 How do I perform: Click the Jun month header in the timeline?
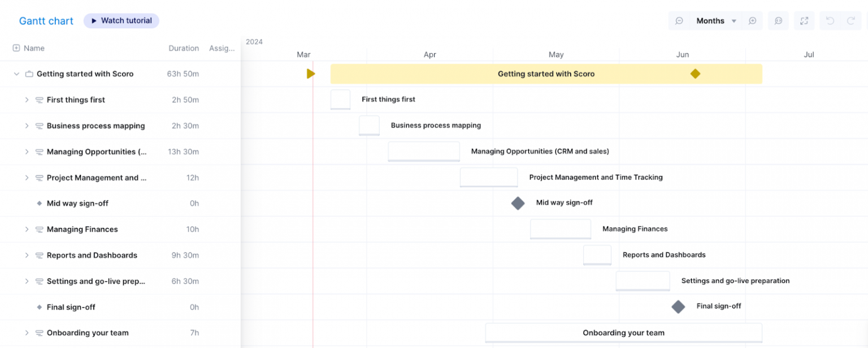click(683, 55)
